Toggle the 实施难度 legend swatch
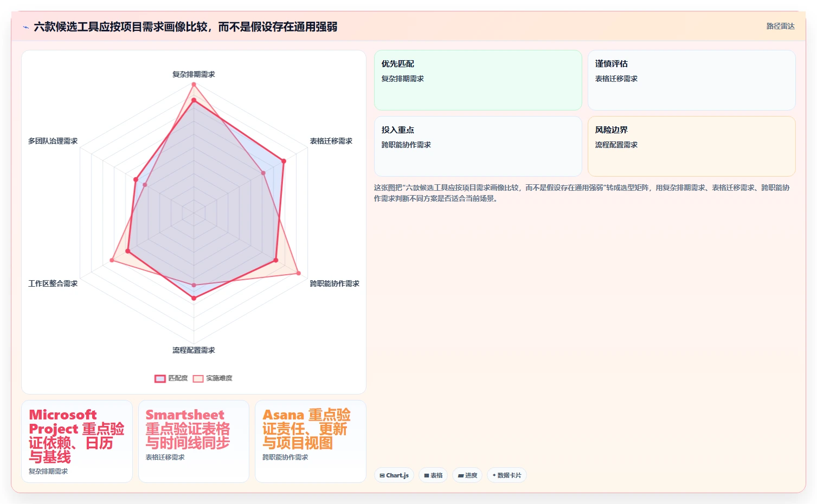Screen dimensions: 817x504 point(198,379)
